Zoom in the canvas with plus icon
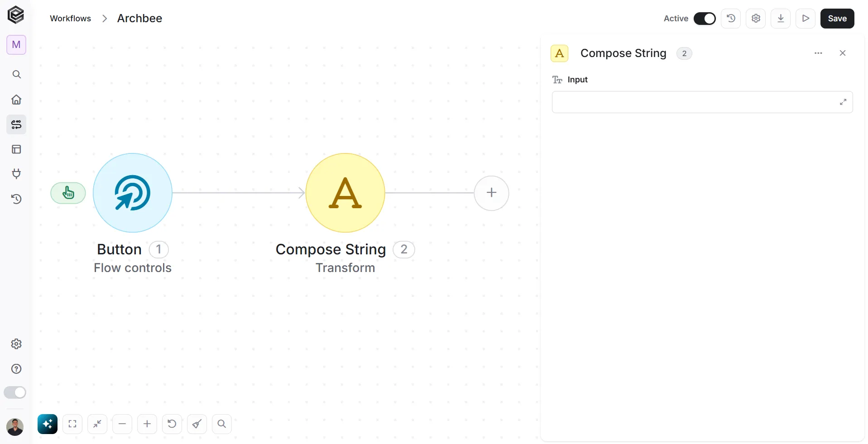The height and width of the screenshot is (444, 868). [147, 424]
